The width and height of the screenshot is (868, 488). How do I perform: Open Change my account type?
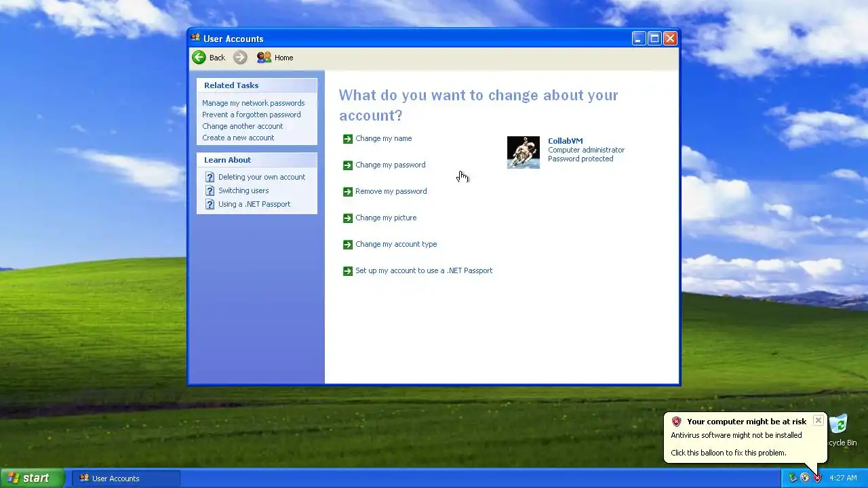click(396, 244)
